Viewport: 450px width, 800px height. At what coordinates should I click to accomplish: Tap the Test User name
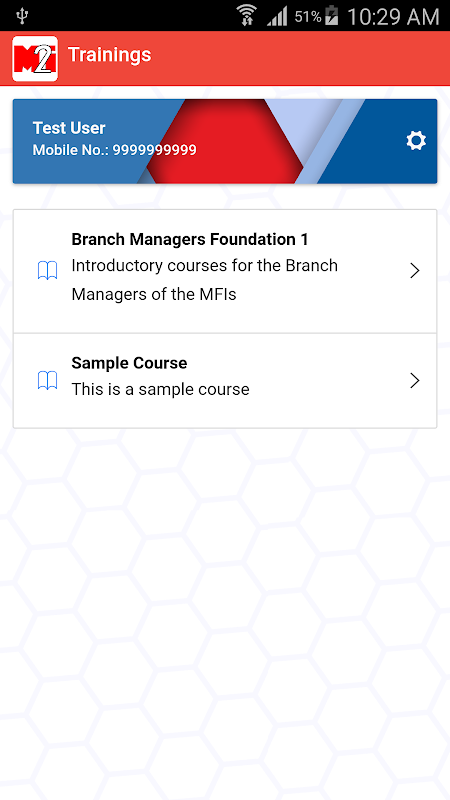click(x=69, y=128)
